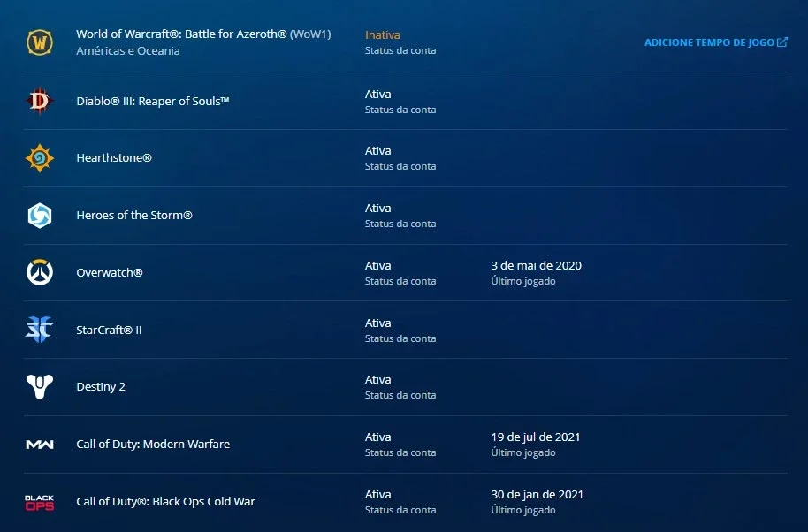
Task: Click the Destiny 2 logo icon
Action: (x=40, y=387)
